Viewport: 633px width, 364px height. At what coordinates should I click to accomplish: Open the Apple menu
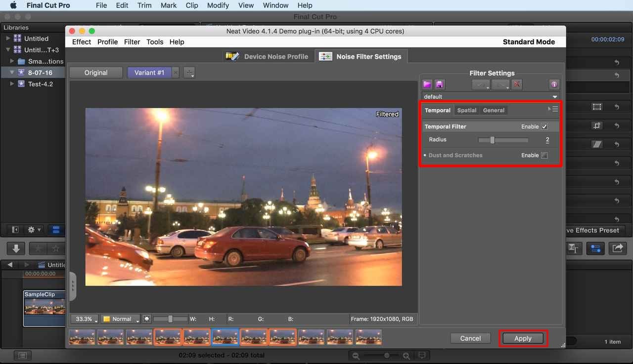click(13, 5)
